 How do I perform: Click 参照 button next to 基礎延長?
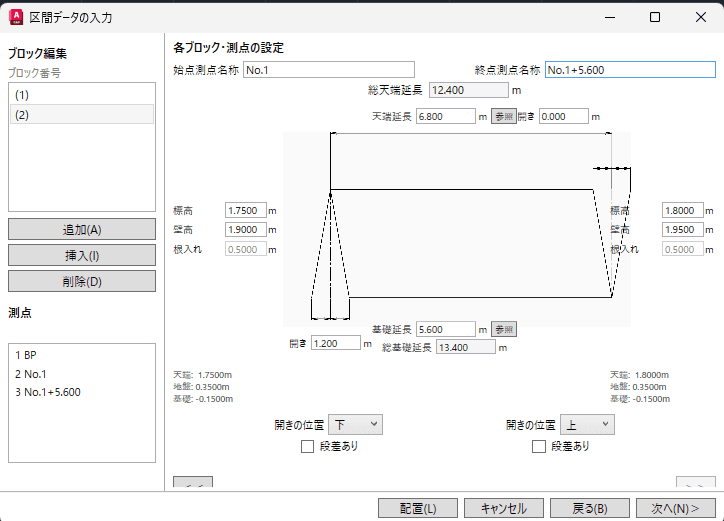503,329
